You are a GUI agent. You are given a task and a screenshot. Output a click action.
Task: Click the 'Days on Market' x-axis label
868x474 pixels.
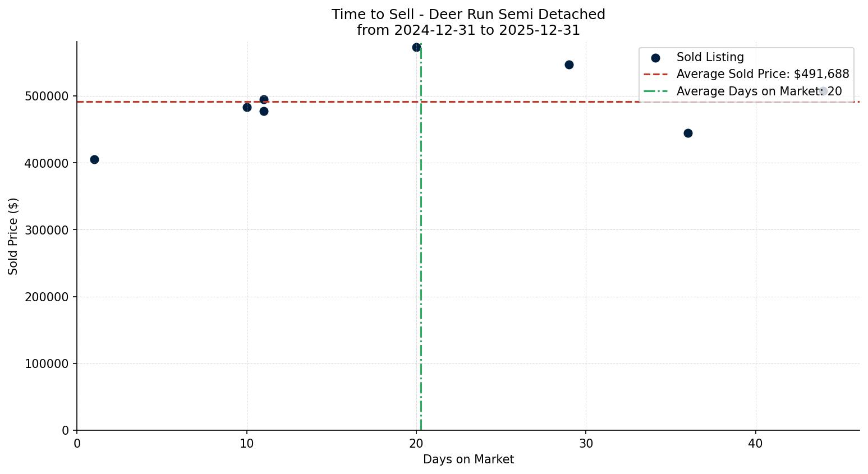(x=468, y=459)
